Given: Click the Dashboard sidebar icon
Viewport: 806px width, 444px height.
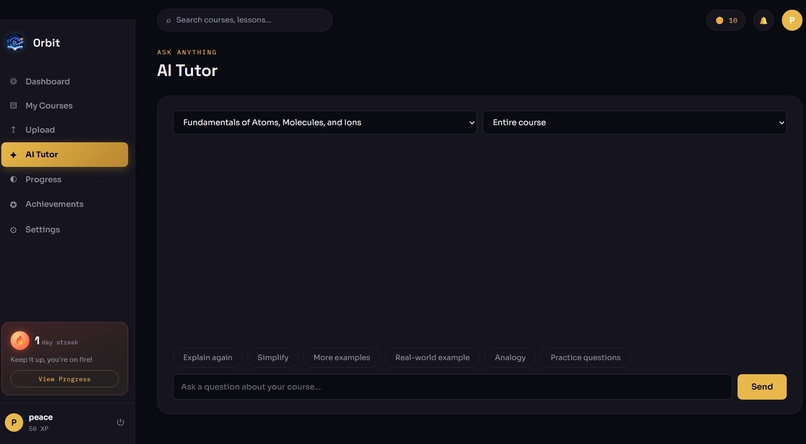Looking at the screenshot, I should coord(13,81).
